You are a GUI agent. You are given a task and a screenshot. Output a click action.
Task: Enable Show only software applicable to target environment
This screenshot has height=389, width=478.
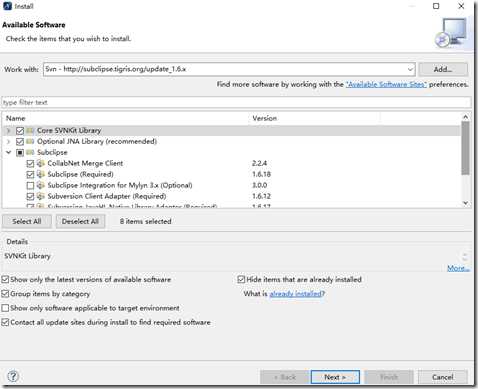click(5, 308)
